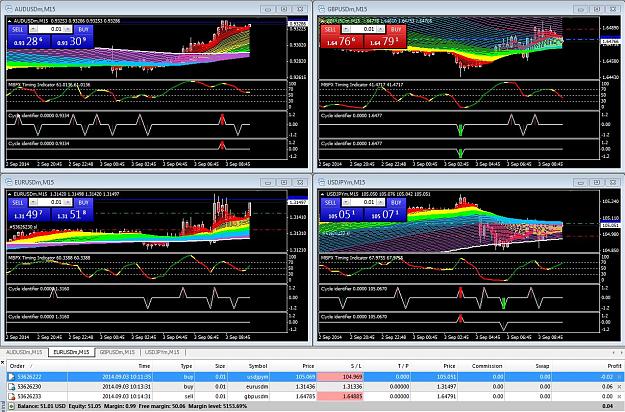Click the order 53626233 sell icon

tap(11, 396)
